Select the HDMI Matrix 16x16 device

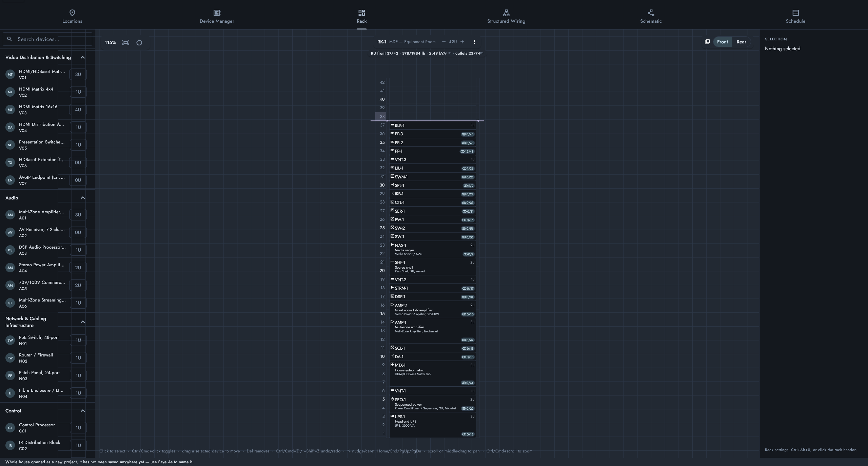(x=46, y=110)
